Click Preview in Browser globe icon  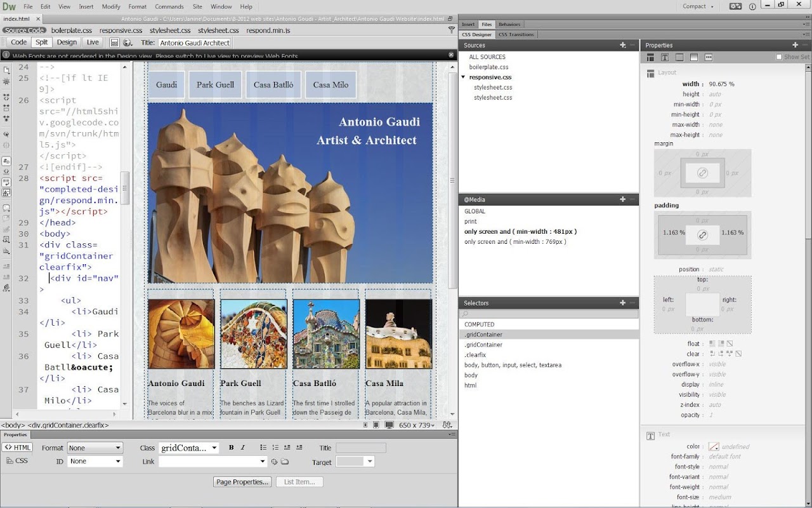(128, 43)
